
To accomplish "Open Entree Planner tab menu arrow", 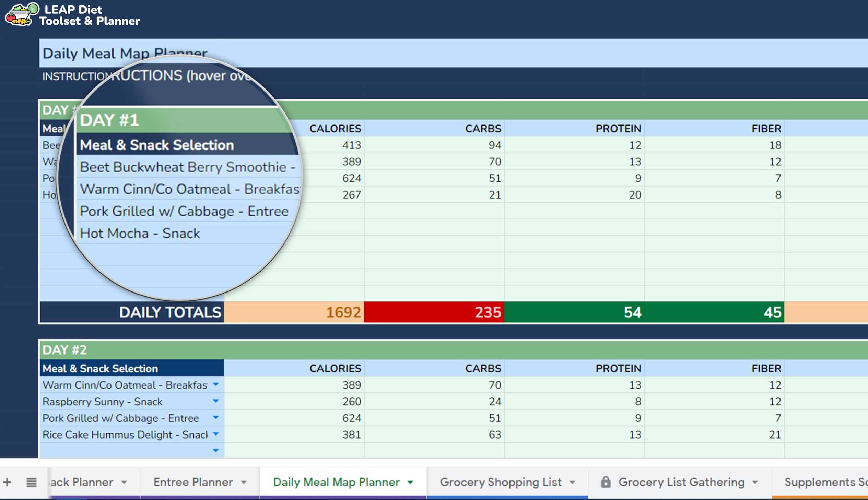I will coord(244,482).
